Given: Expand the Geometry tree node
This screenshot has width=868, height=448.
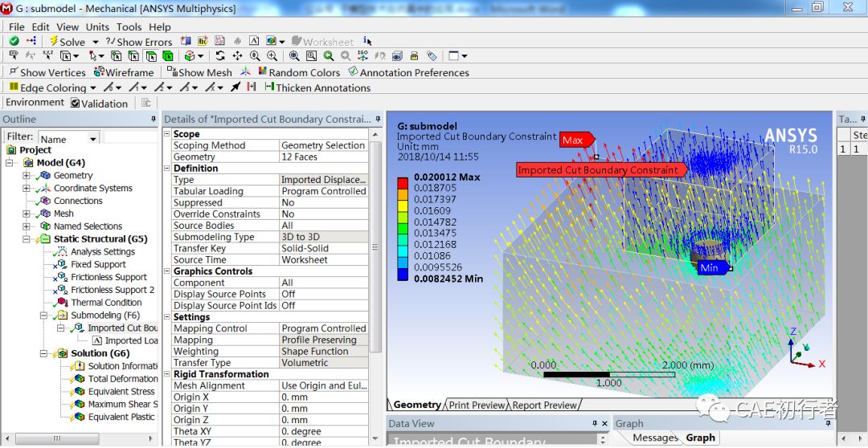Looking at the screenshot, I should 27,175.
